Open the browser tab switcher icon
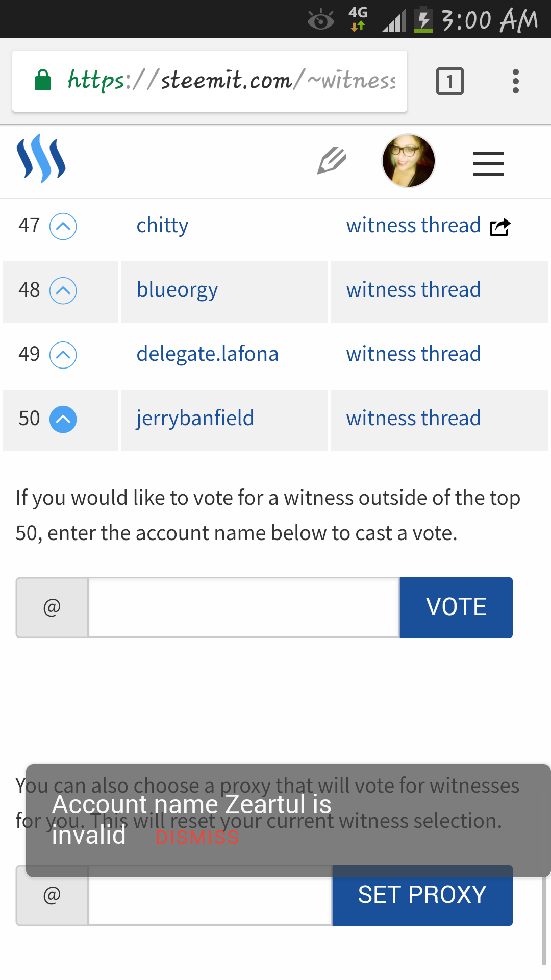This screenshot has width=551, height=980. (x=450, y=81)
